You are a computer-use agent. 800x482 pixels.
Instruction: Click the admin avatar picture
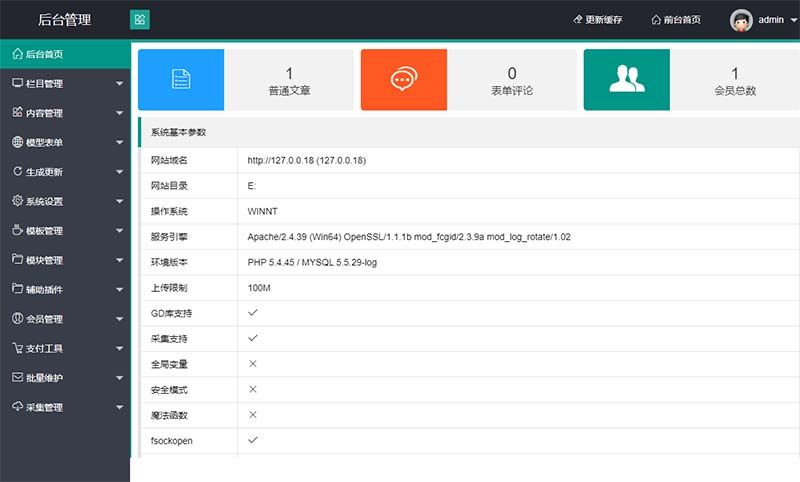(x=741, y=20)
